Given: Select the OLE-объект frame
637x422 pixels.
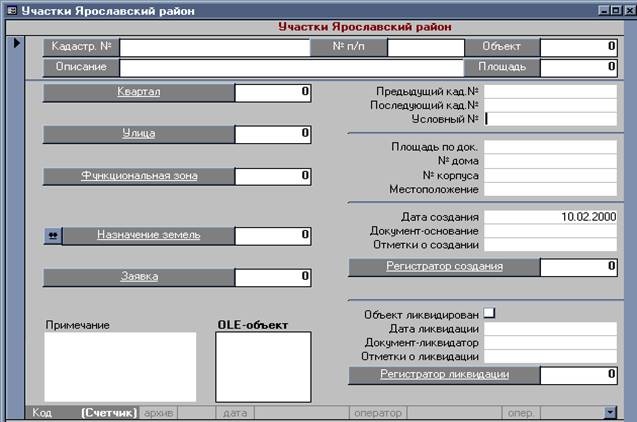Looking at the screenshot, I should [x=263, y=366].
